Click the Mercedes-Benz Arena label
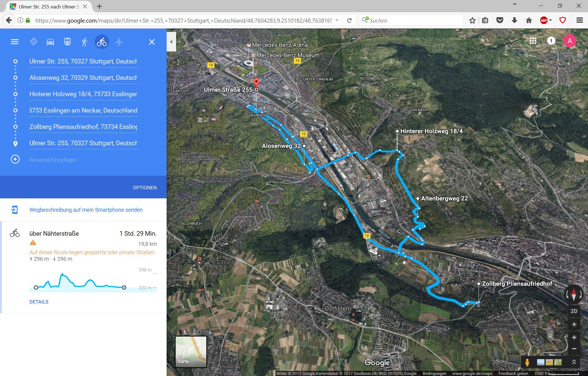This screenshot has width=588, height=376. coord(280,45)
